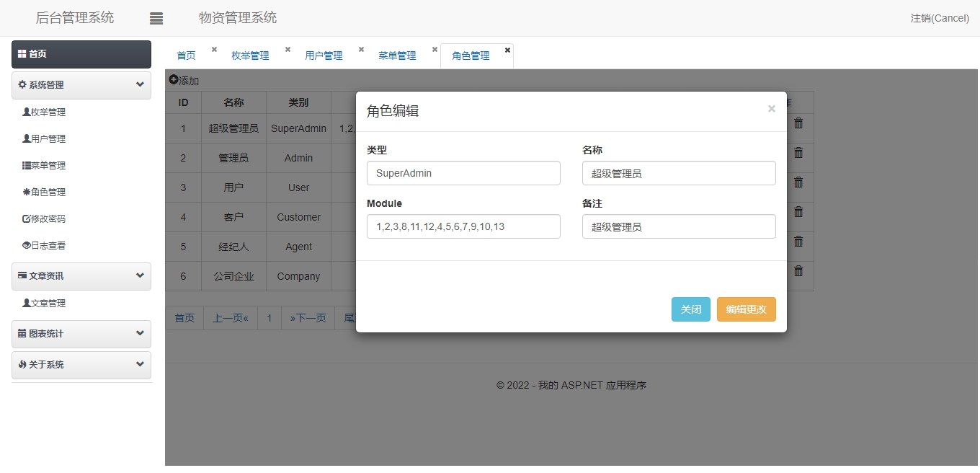
Task: Click the trash icon for Company row
Action: 798,271
